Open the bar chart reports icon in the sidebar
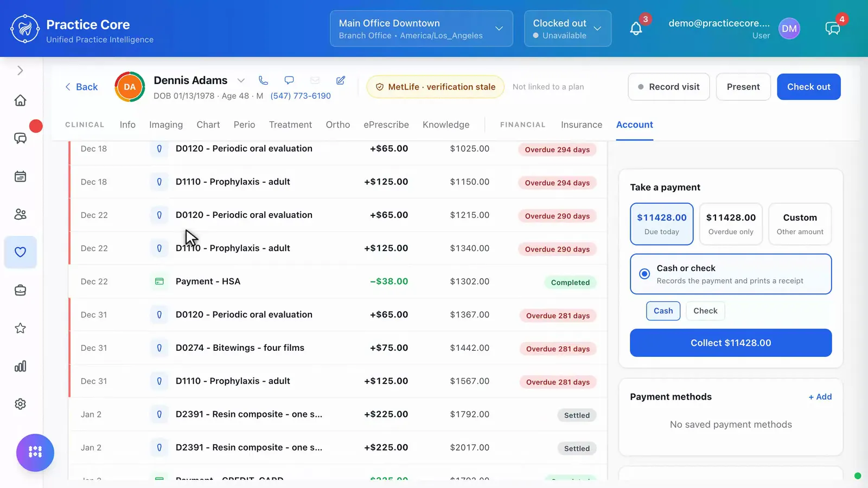 (20, 366)
